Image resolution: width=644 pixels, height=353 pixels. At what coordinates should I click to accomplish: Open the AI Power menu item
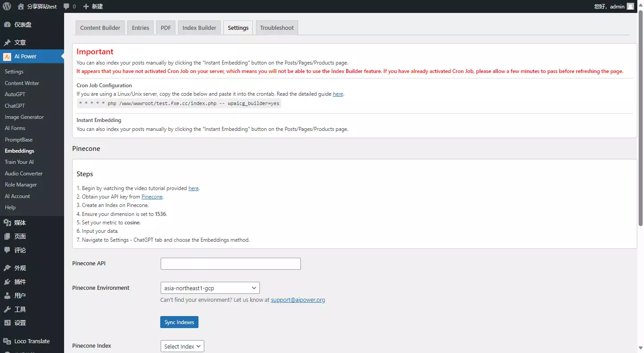32,56
